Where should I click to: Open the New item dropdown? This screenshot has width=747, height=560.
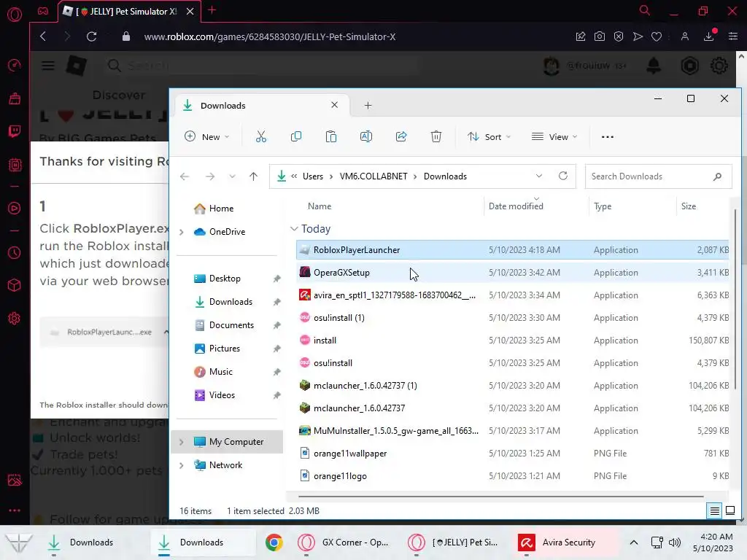pyautogui.click(x=206, y=136)
